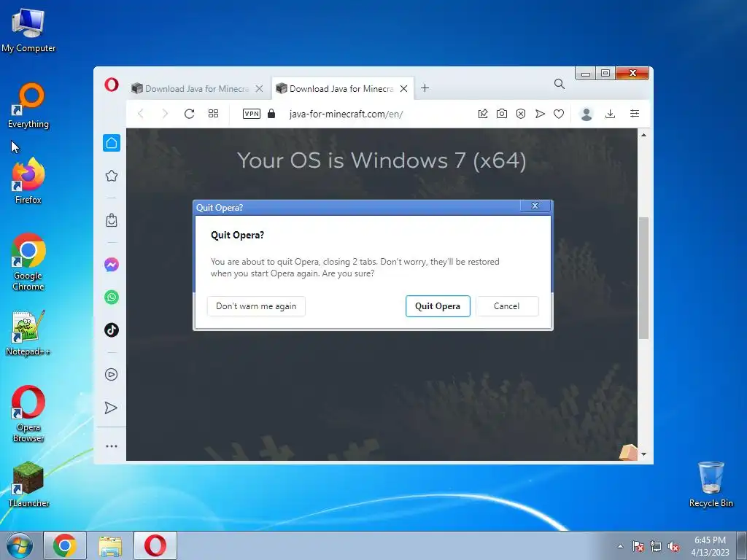Screen dimensions: 747x560
Task: Click Don't warn me again button
Action: 256,306
